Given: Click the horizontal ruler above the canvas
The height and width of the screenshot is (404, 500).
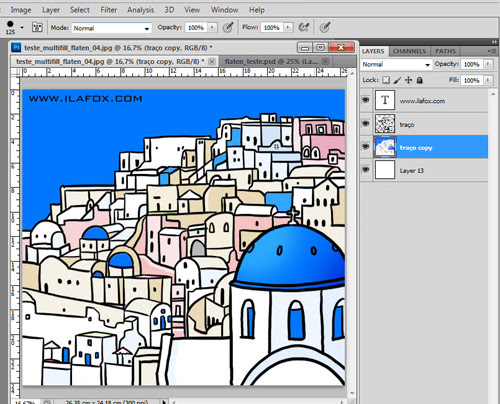Looking at the screenshot, I should (x=183, y=72).
